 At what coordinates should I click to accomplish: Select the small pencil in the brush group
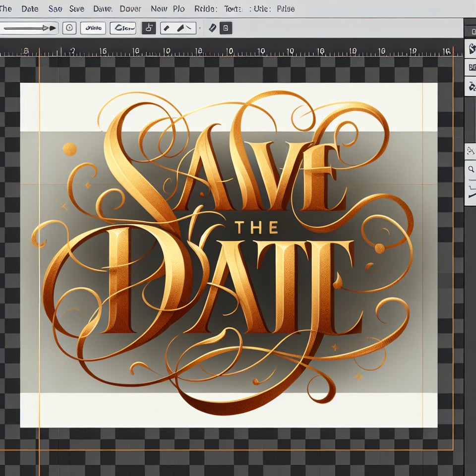(x=167, y=28)
